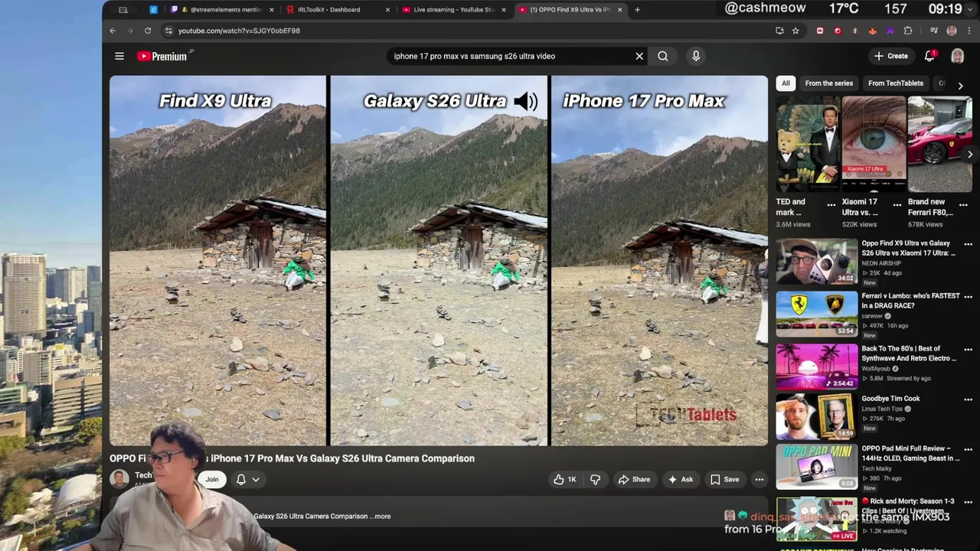Open the Goodbye Tim Cook video thumbnail

[x=817, y=416]
